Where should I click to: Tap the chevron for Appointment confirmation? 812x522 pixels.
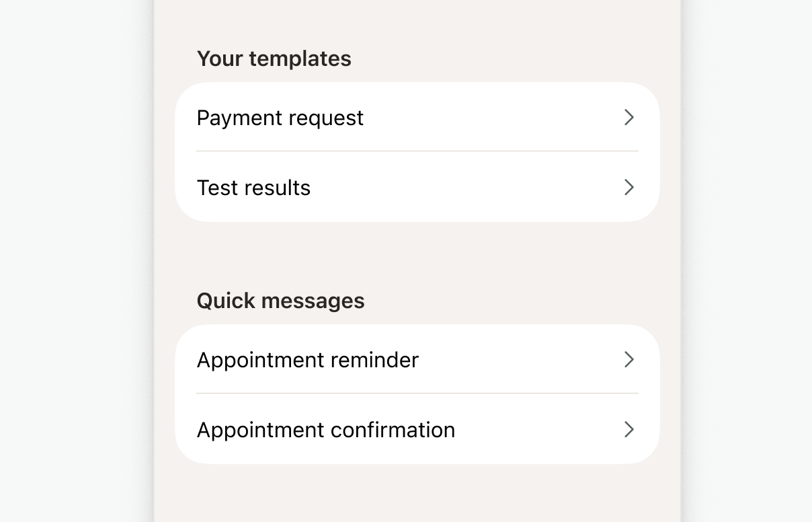click(629, 429)
